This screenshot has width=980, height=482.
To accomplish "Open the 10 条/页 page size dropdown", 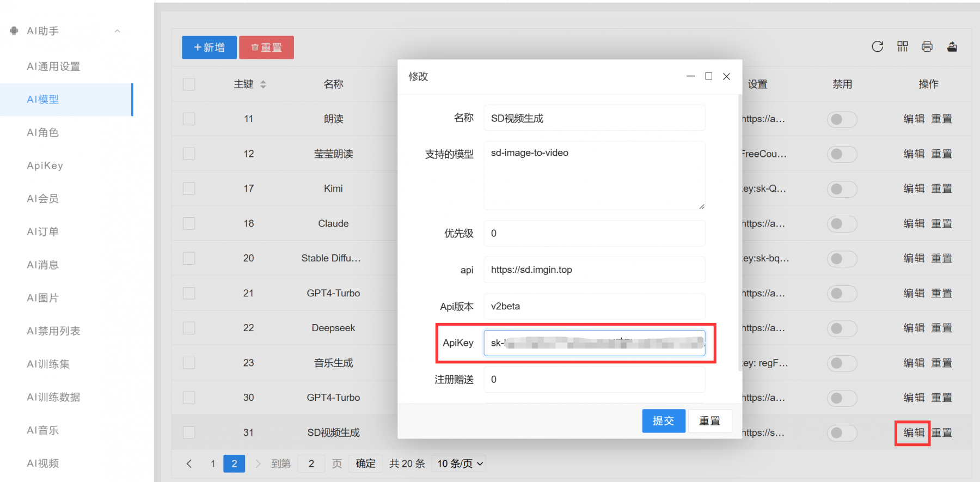I will (460, 463).
